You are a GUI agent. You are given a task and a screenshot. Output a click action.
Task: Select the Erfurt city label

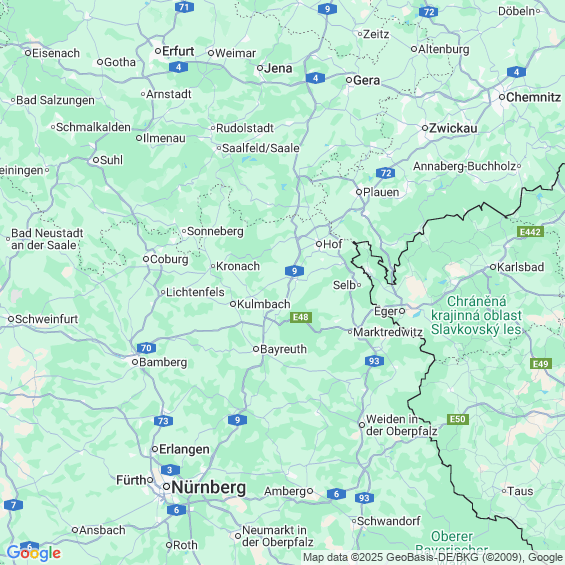178,51
